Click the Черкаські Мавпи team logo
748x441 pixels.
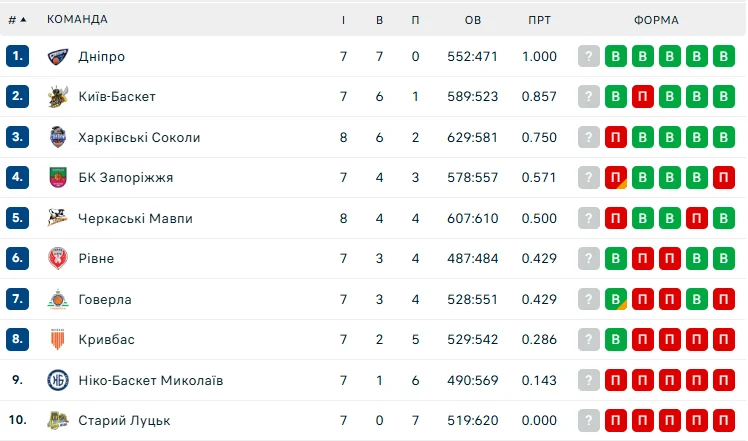click(x=57, y=218)
